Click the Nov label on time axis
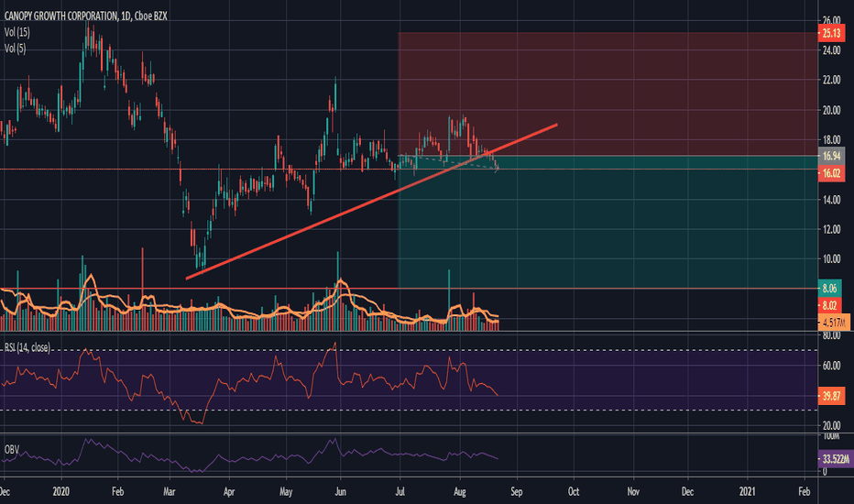Image resolution: width=854 pixels, height=504 pixels. [x=633, y=491]
